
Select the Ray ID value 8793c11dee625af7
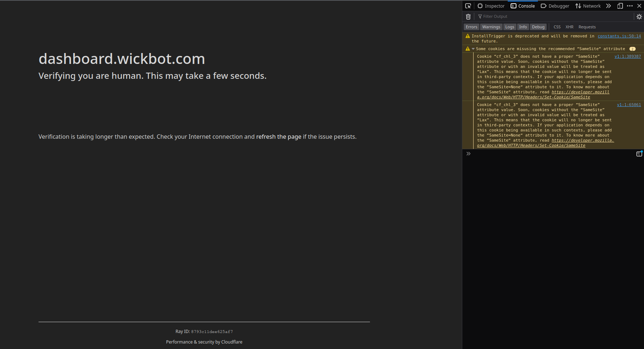[x=212, y=332]
